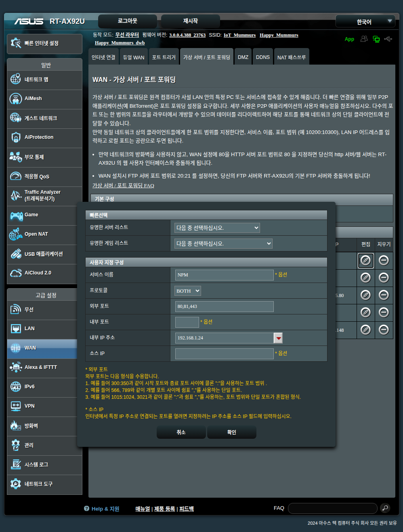Viewport: 403px width, 532px height.
Task: Open the VPN sidebar icon
Action: (x=16, y=406)
